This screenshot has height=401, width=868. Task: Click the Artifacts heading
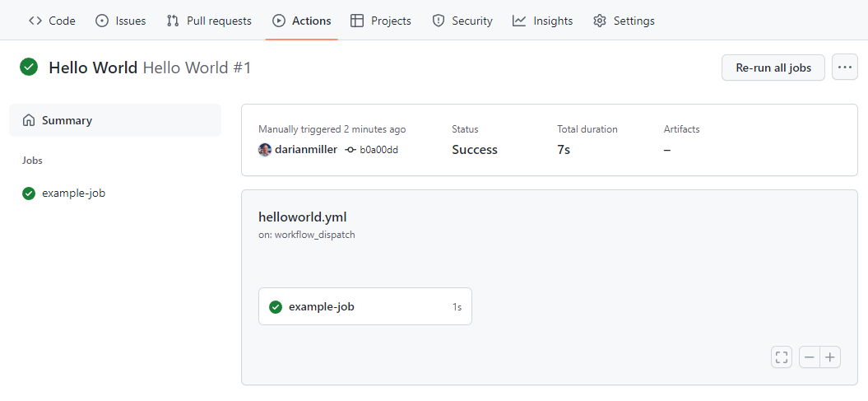[681, 129]
